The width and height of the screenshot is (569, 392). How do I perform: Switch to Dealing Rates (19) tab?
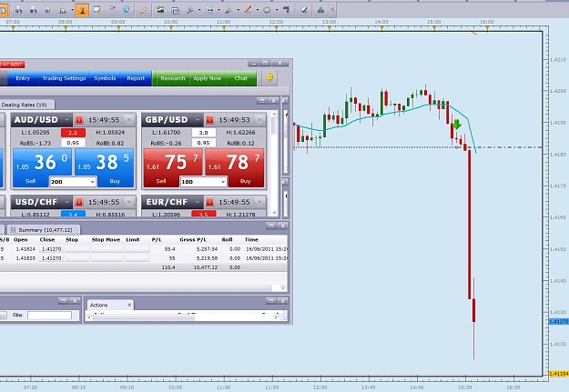(x=25, y=105)
